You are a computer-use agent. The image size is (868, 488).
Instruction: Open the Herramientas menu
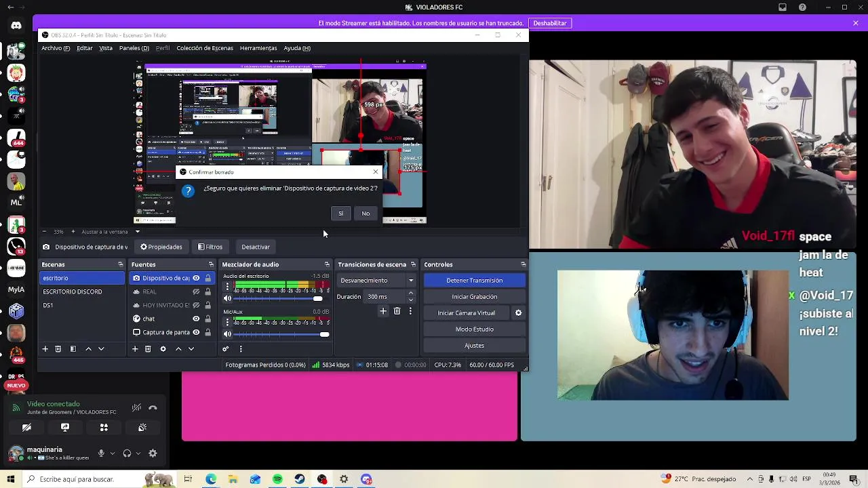[x=258, y=48]
